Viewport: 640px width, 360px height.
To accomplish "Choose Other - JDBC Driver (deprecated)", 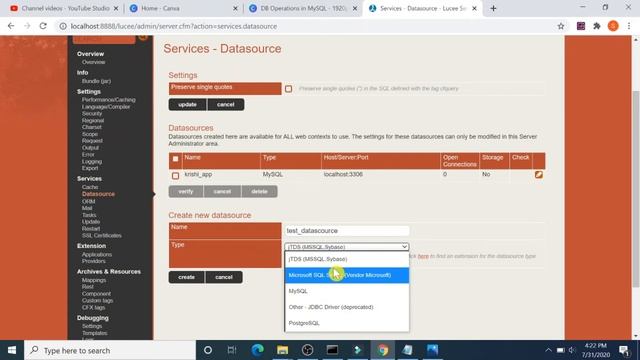I will coord(347,307).
